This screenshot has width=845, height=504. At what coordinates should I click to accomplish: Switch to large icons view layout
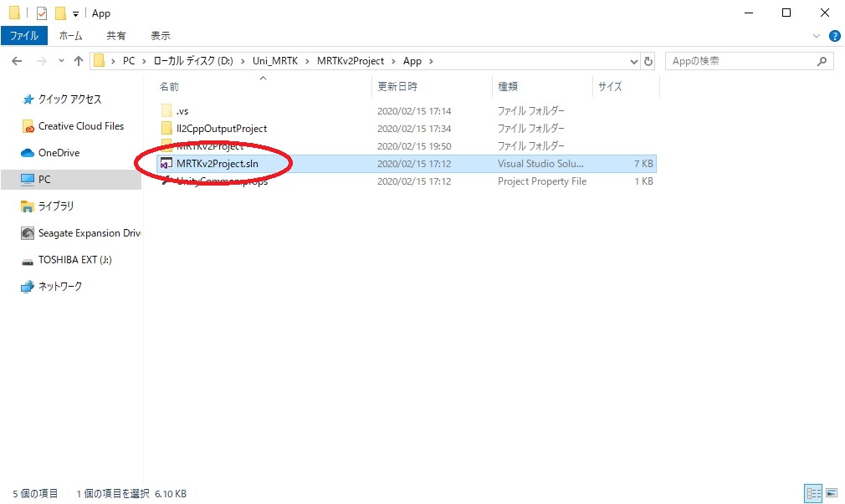coord(832,492)
